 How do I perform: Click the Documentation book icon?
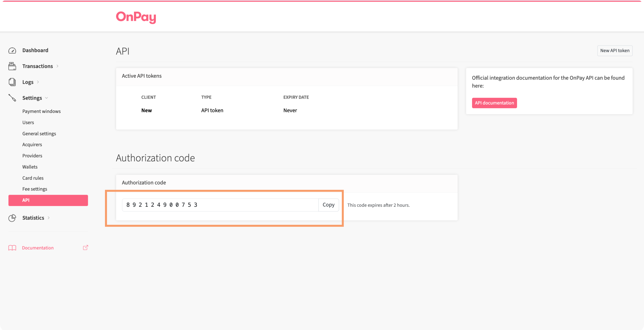click(12, 248)
